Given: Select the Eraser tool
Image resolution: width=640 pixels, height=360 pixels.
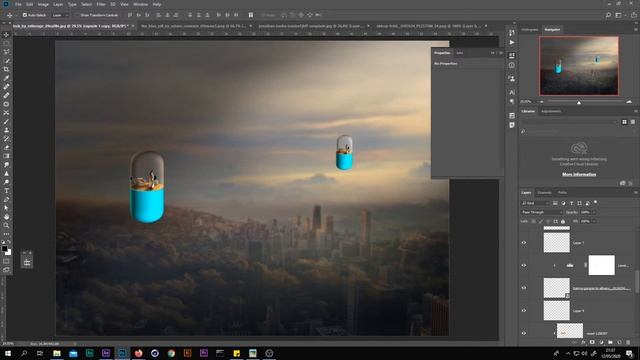Looking at the screenshot, I should tap(6, 147).
